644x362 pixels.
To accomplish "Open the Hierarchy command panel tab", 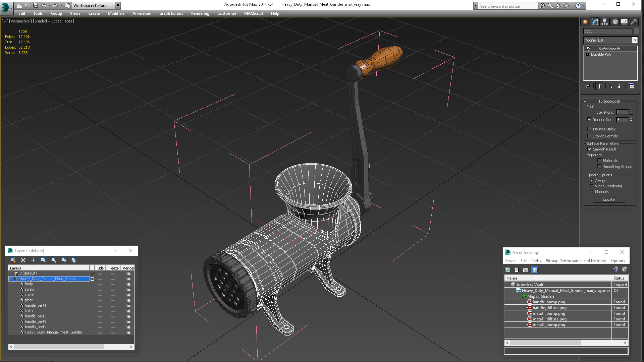I will (604, 22).
